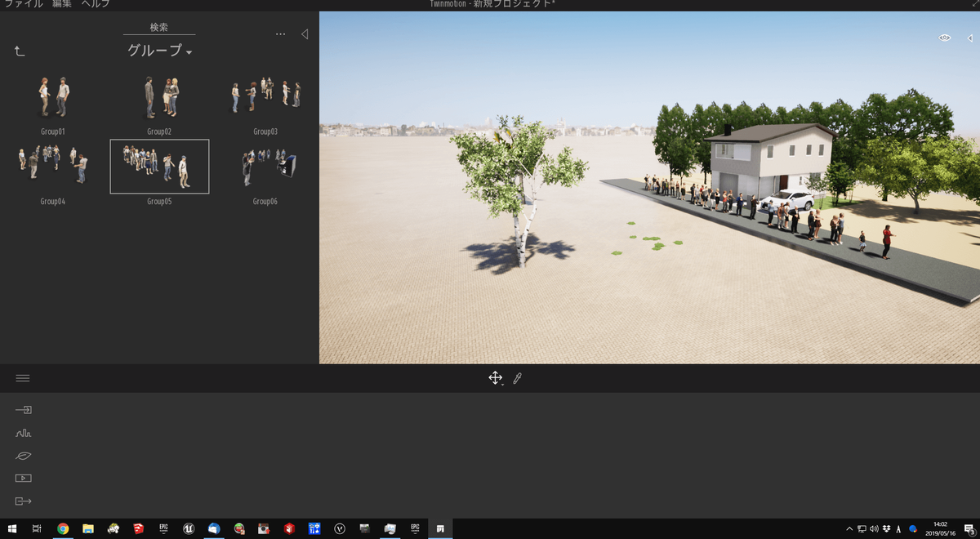Image resolution: width=980 pixels, height=539 pixels.
Task: Open Windows Task View
Action: tap(37, 528)
